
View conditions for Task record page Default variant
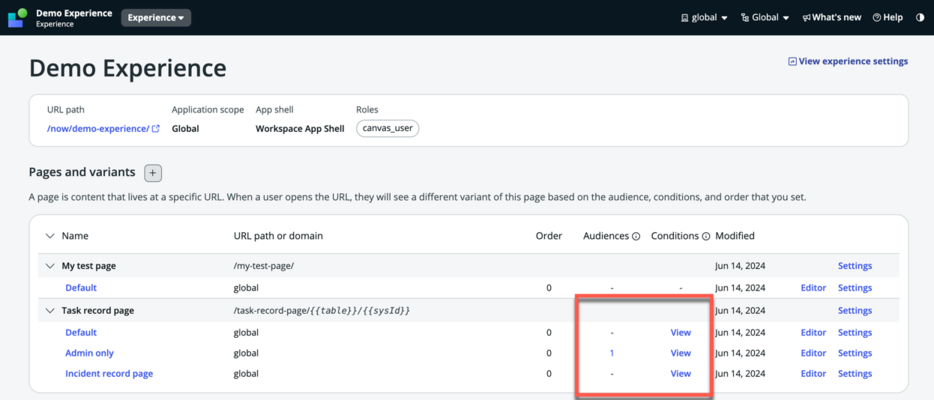coord(681,333)
